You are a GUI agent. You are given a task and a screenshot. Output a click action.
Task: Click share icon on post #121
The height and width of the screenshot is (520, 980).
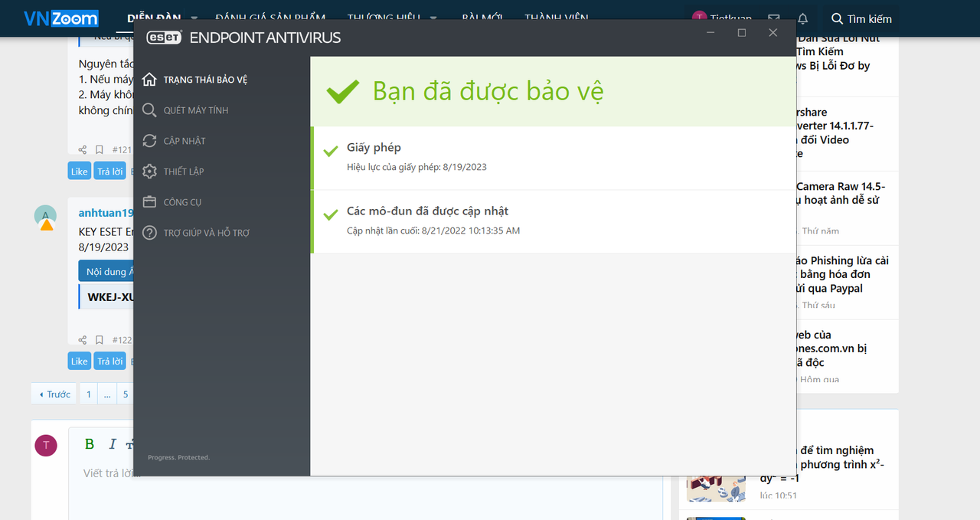click(83, 149)
